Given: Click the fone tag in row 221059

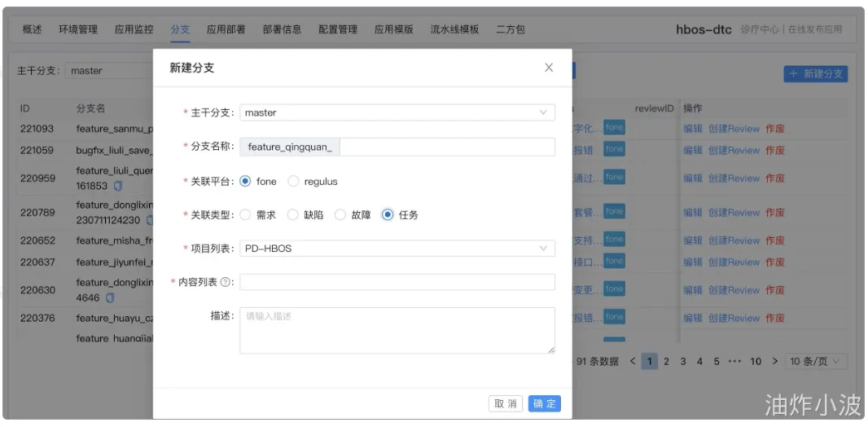Looking at the screenshot, I should pyautogui.click(x=614, y=149).
